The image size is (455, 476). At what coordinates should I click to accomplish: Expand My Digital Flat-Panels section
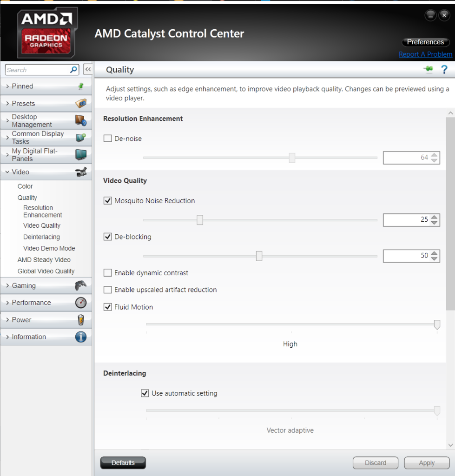(7, 154)
